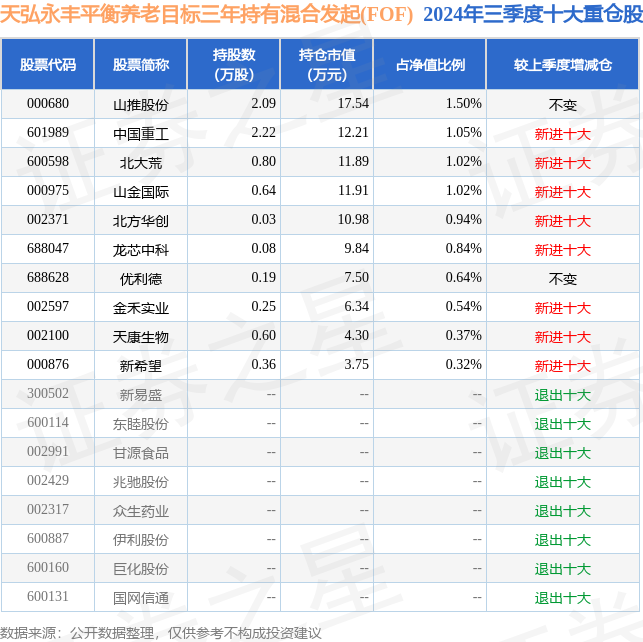The height and width of the screenshot is (642, 643).
Task: Select stock code 002991
Action: point(48,452)
